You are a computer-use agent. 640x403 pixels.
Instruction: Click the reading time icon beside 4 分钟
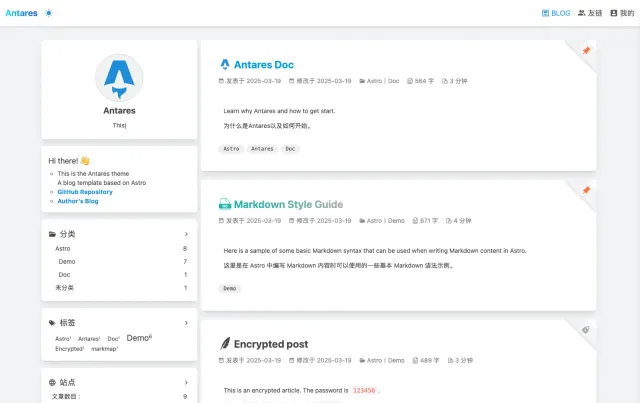click(x=449, y=220)
